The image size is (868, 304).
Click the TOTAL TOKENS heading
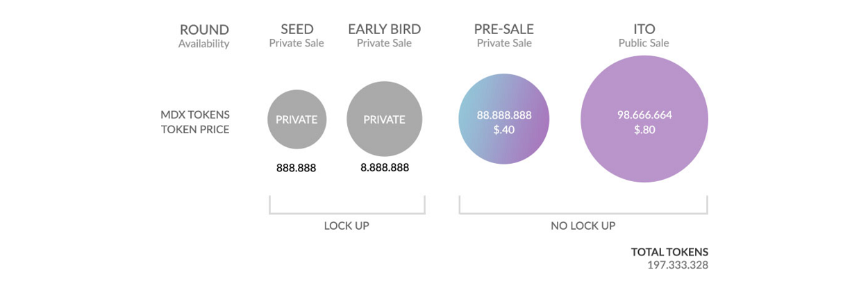[669, 253]
